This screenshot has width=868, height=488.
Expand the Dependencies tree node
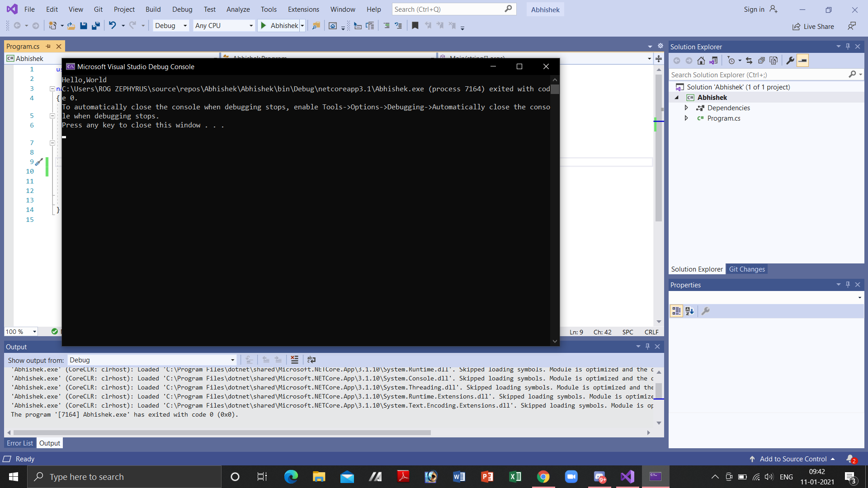686,108
